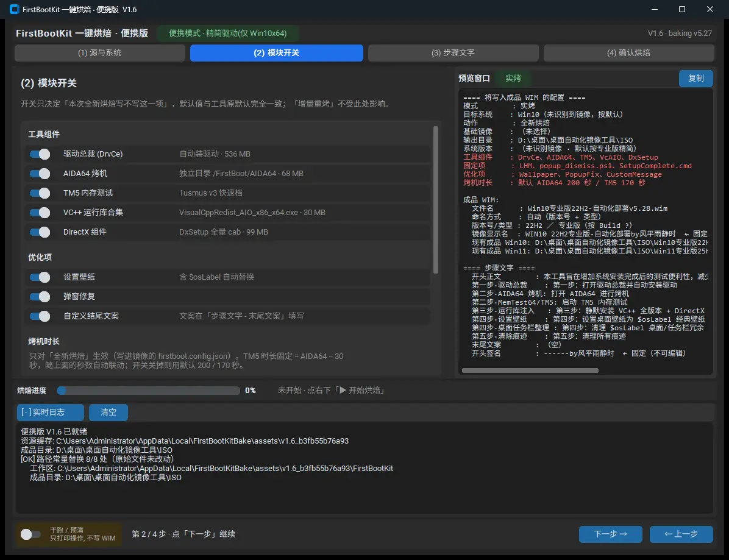Toggle the 设置壁纸 switch

pyautogui.click(x=40, y=277)
